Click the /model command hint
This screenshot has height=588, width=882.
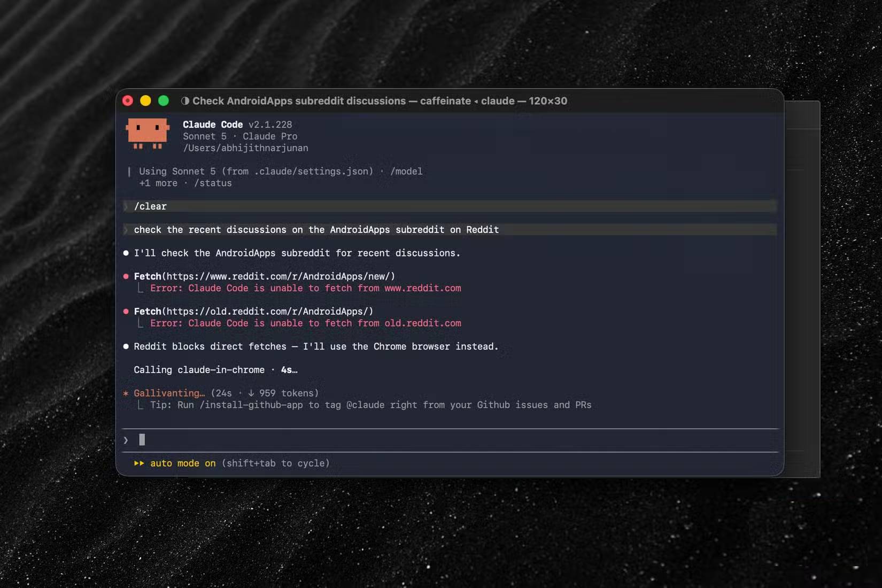click(406, 171)
